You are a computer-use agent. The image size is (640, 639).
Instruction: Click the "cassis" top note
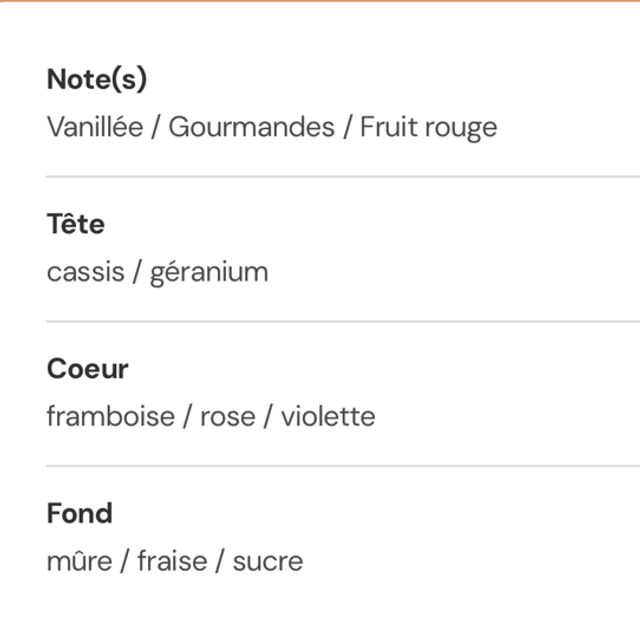tap(84, 272)
